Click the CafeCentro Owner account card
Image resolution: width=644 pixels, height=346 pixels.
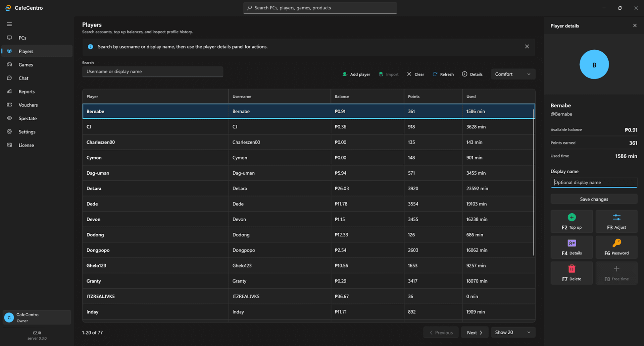[x=37, y=317]
